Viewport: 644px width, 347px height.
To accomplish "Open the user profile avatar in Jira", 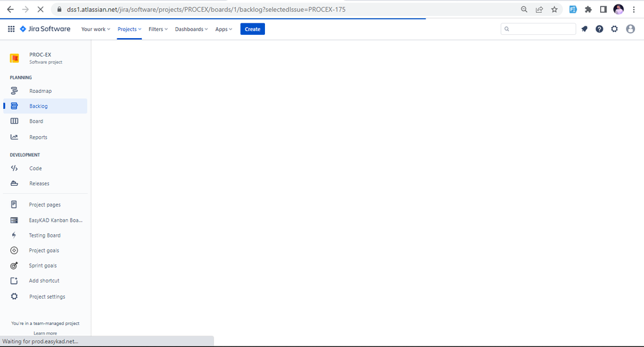I will coord(630,29).
